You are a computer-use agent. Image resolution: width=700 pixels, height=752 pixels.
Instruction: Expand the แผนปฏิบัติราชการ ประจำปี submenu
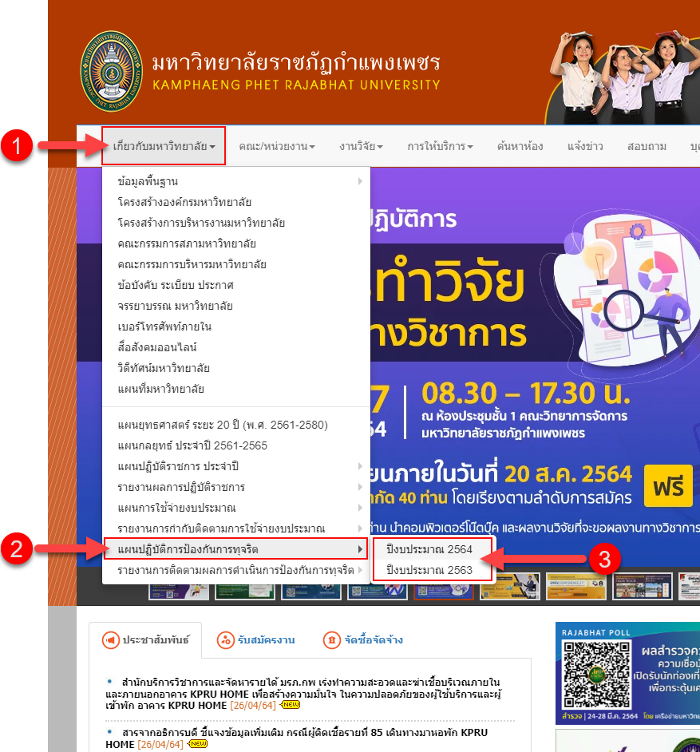pos(236,466)
